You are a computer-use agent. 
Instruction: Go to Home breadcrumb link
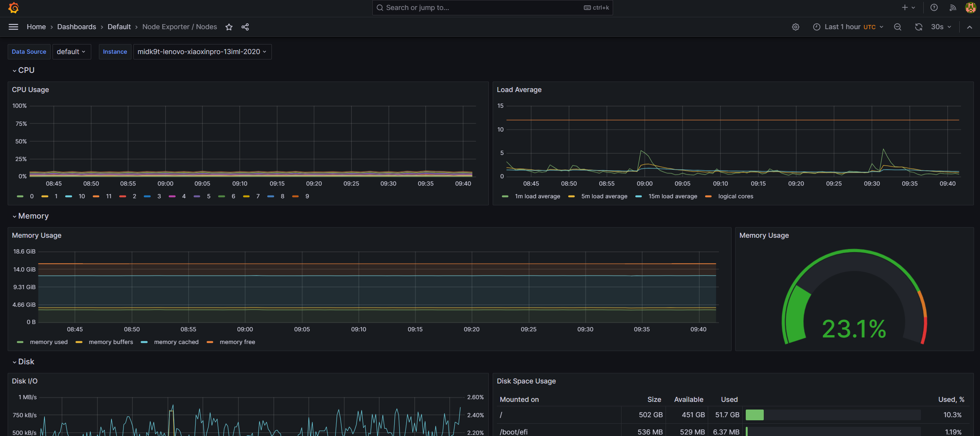tap(36, 27)
